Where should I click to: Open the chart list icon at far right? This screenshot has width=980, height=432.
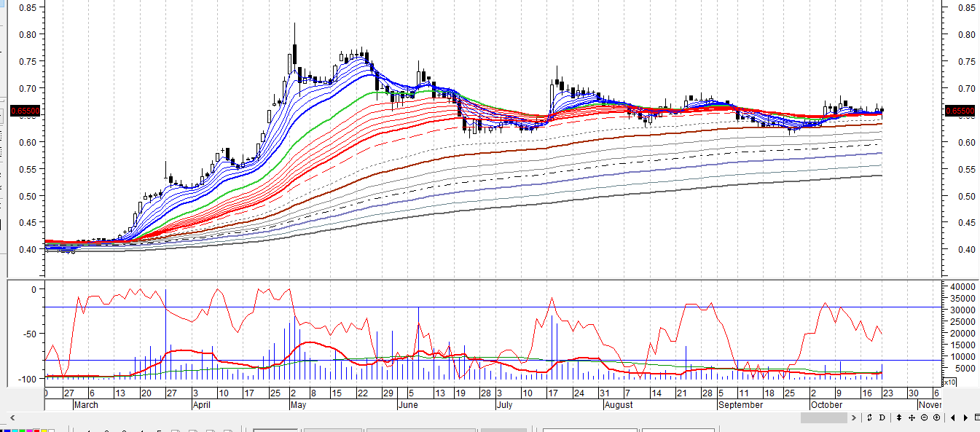click(x=976, y=417)
